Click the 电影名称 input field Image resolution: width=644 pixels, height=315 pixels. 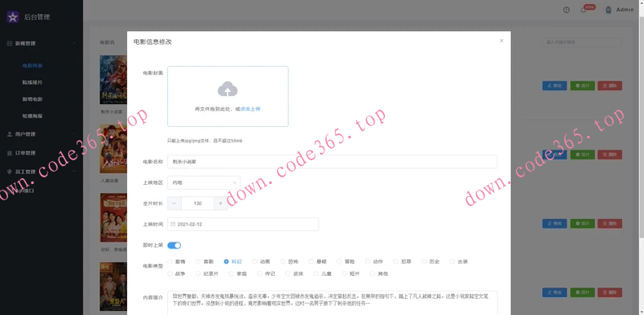tap(333, 162)
